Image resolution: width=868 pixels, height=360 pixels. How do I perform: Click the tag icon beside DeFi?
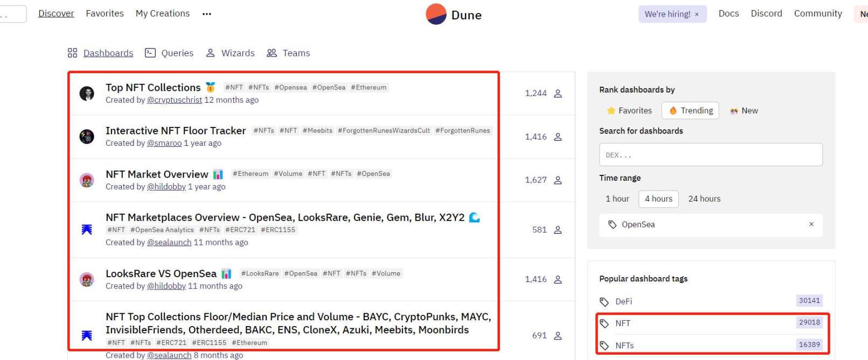tap(605, 301)
